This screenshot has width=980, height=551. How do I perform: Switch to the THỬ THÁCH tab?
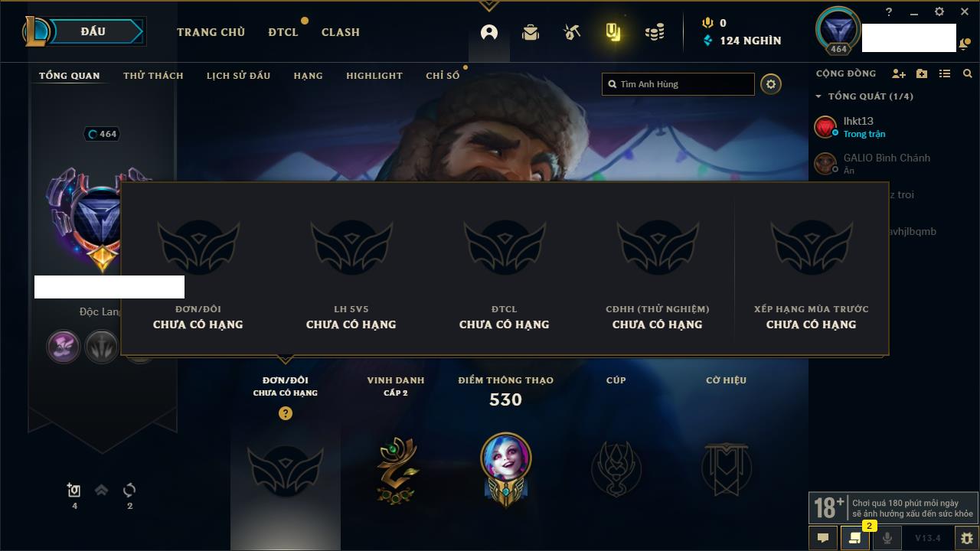pyautogui.click(x=153, y=76)
